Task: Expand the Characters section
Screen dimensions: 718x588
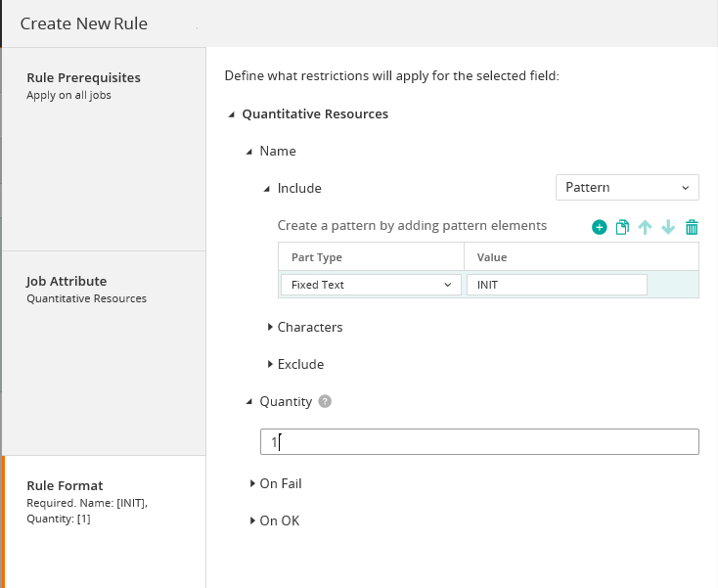Action: (271, 327)
